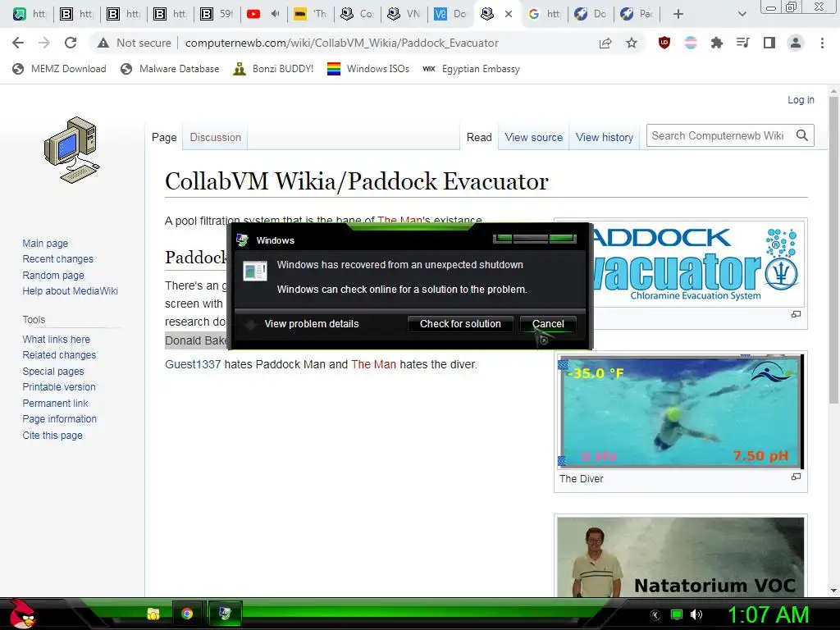Open the Angry Birds start button
The height and width of the screenshot is (630, 840).
pyautogui.click(x=21, y=614)
